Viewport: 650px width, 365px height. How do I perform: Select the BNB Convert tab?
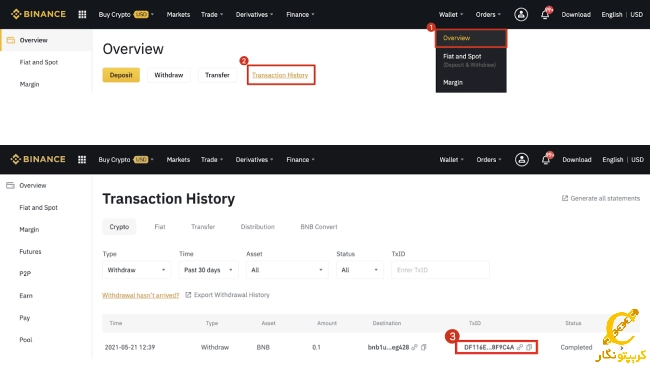coord(319,227)
